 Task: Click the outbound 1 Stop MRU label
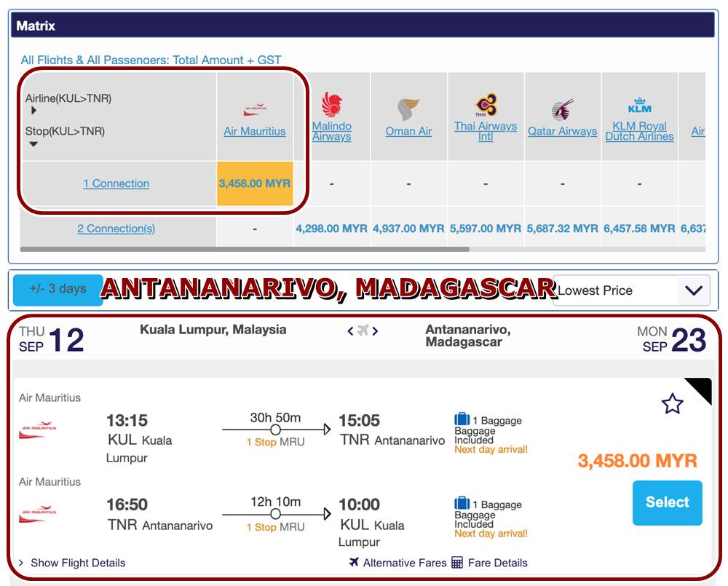275,442
